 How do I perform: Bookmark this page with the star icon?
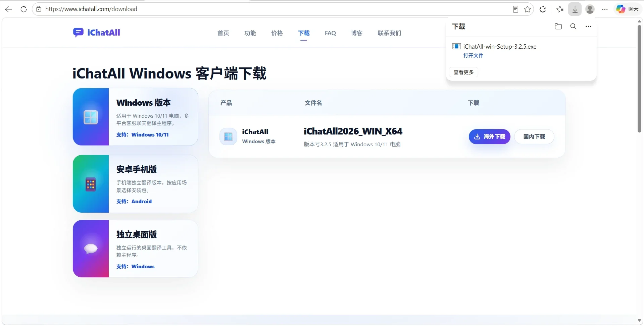(528, 9)
